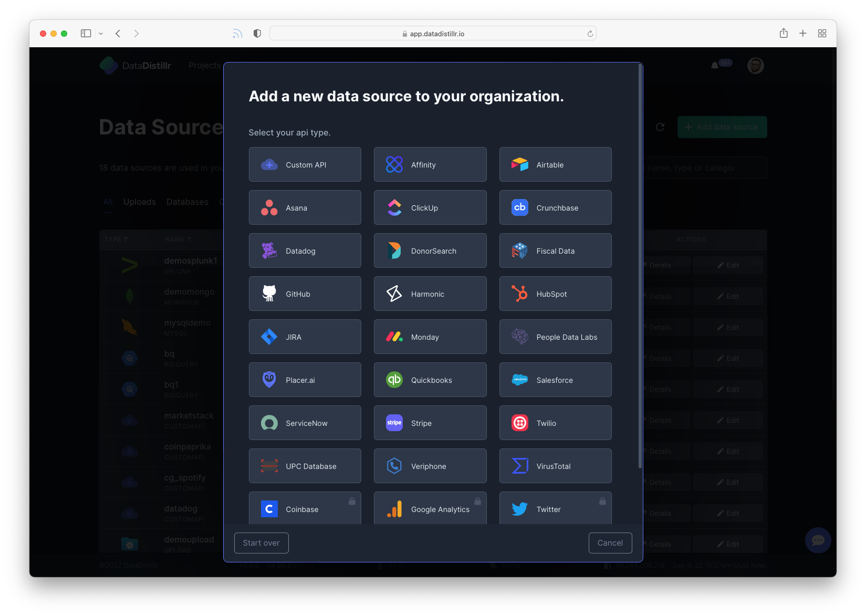This screenshot has height=616, width=866.
Task: Cancel the add data source dialog
Action: (610, 543)
